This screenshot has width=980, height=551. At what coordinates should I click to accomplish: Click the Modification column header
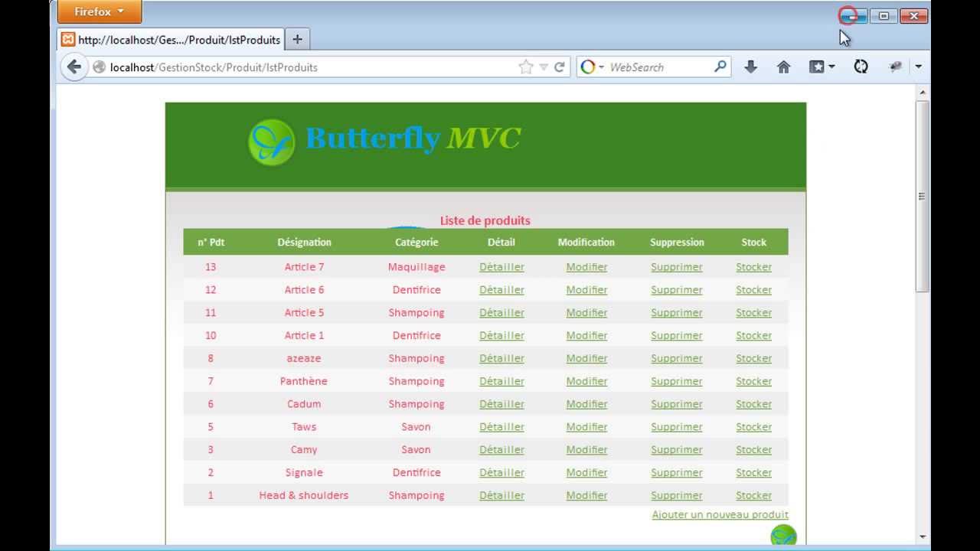click(x=586, y=242)
